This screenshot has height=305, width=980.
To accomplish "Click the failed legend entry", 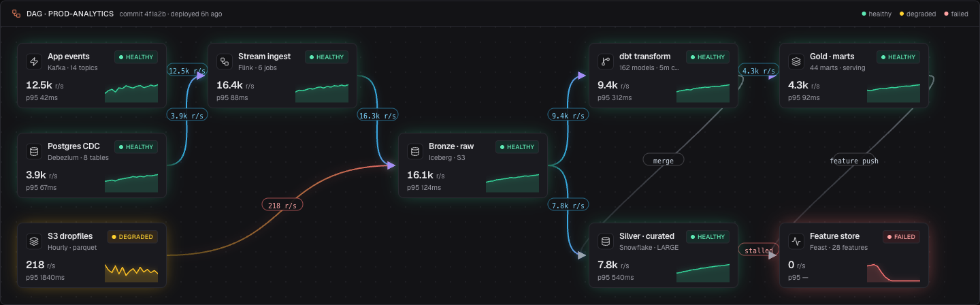I will click(x=955, y=14).
